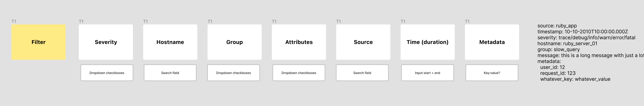Click Dropdown checkboxes box under Attributes

click(x=299, y=73)
